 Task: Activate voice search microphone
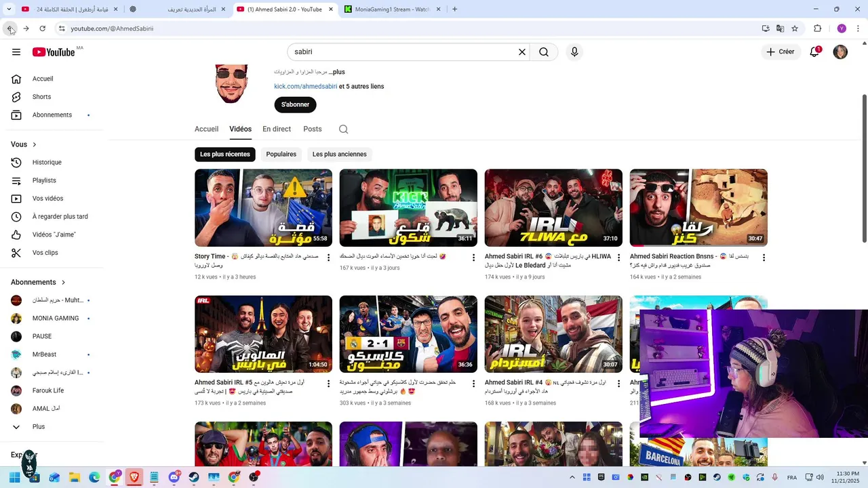point(574,52)
